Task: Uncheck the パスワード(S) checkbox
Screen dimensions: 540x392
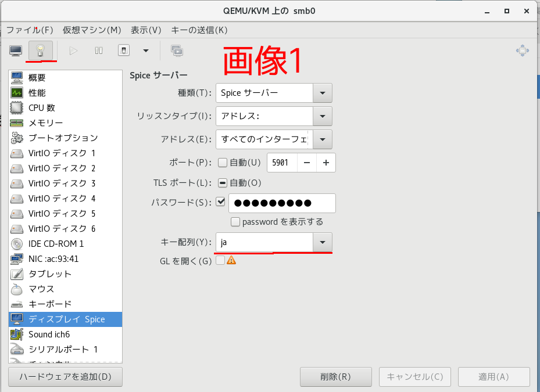Action: [x=220, y=202]
